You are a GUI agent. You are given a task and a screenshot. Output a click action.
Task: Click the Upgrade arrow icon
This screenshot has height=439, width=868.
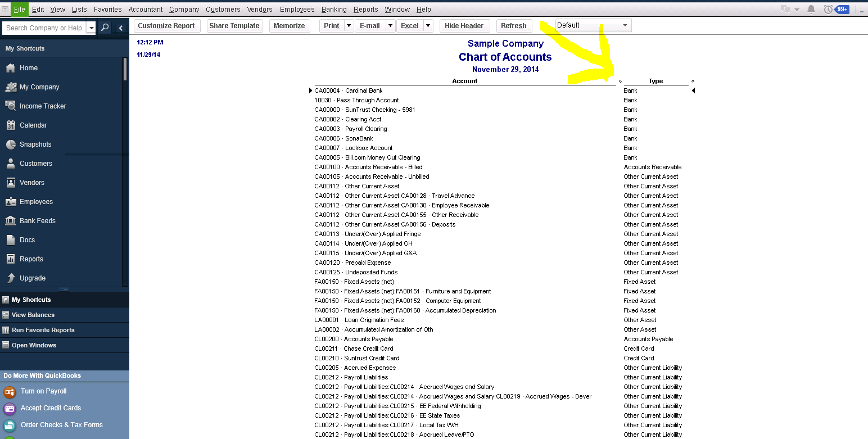click(10, 278)
